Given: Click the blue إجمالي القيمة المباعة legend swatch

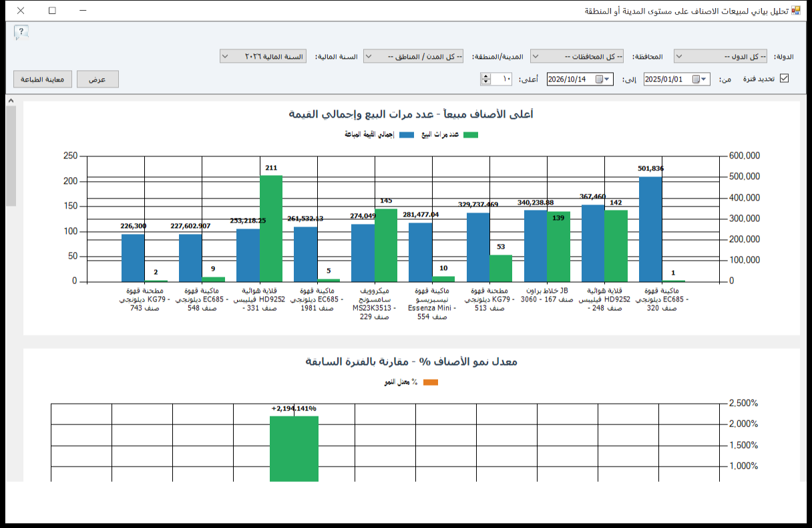Looking at the screenshot, I should tap(406, 135).
